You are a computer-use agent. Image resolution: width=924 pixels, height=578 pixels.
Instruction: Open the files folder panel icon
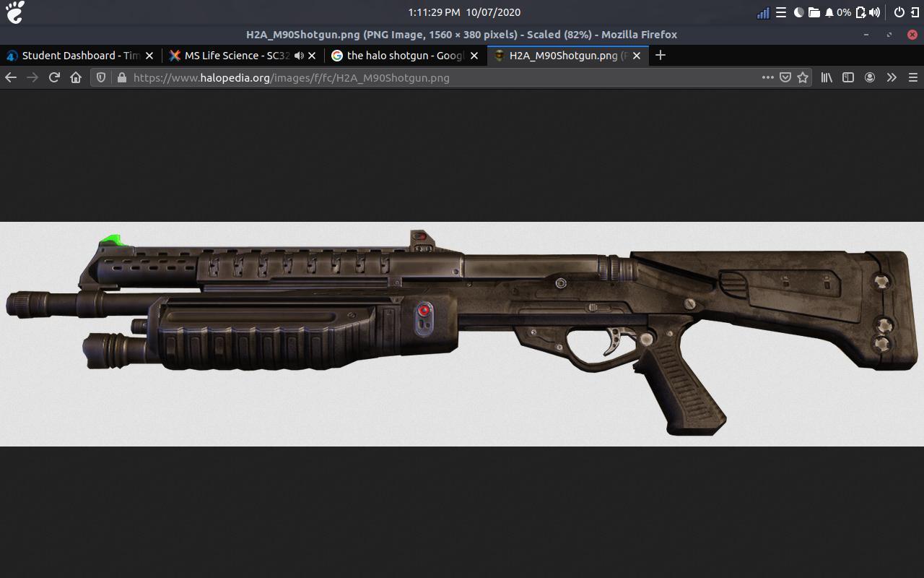coord(814,12)
